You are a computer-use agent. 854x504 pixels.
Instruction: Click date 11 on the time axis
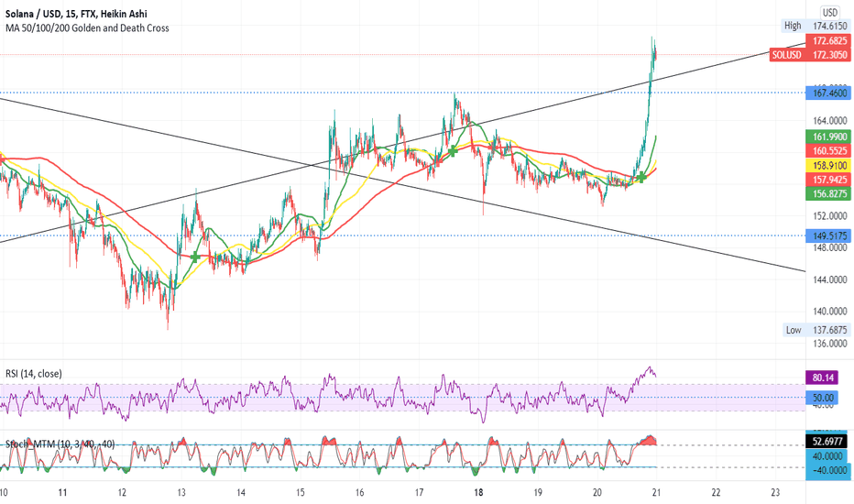coord(62,493)
